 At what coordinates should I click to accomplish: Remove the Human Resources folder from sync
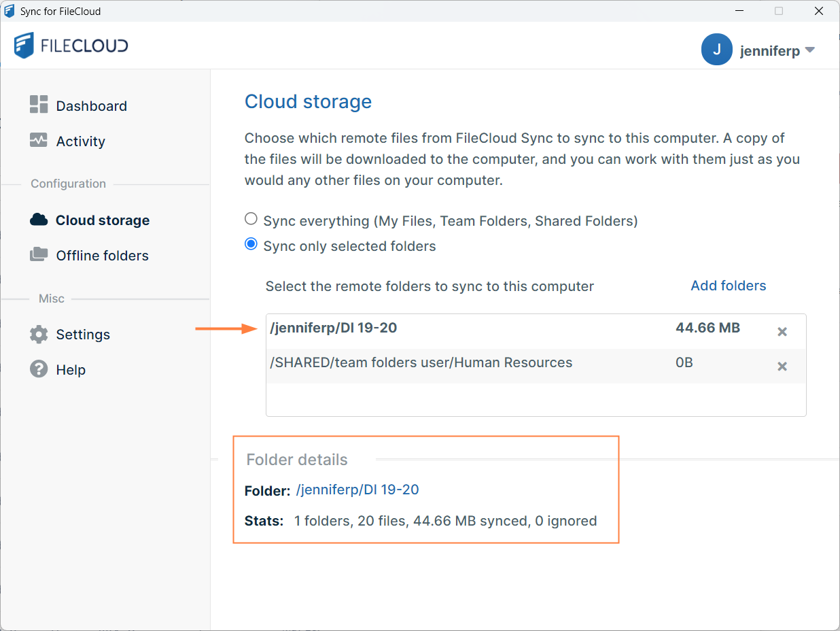(782, 366)
